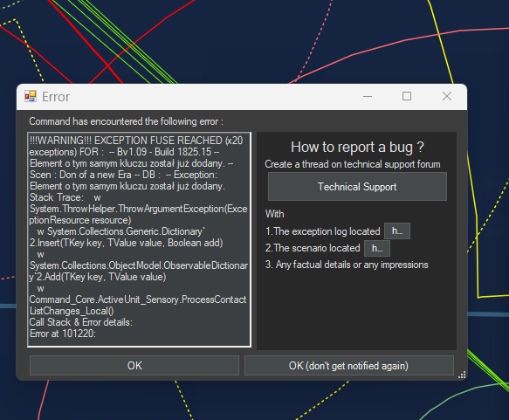509x420 pixels.
Task: Close the Error dialog
Action: pos(447,96)
